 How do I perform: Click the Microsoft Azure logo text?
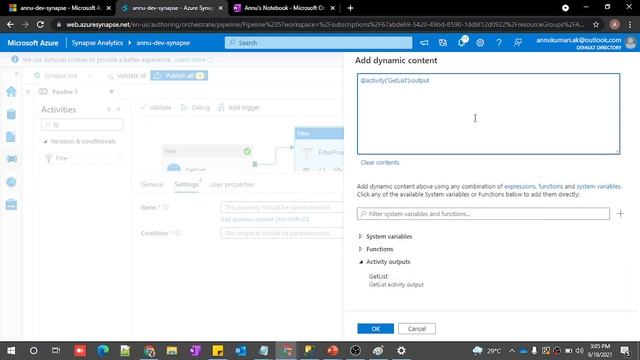coord(33,42)
